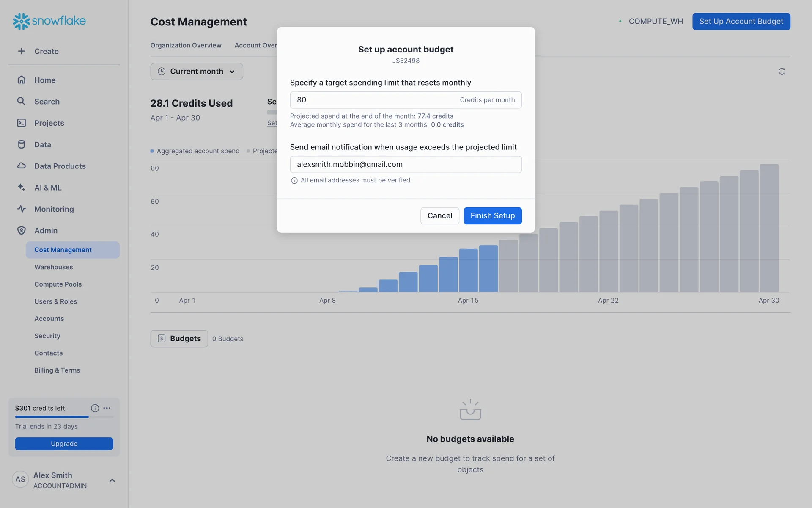Switch to the Organization Overview tab
The width and height of the screenshot is (812, 508).
[186, 45]
